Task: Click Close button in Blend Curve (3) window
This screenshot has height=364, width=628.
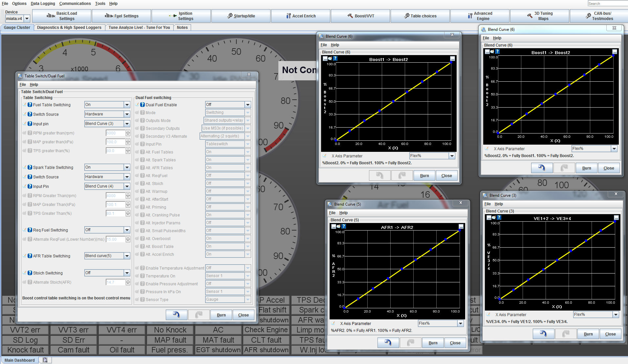Action: (x=610, y=334)
